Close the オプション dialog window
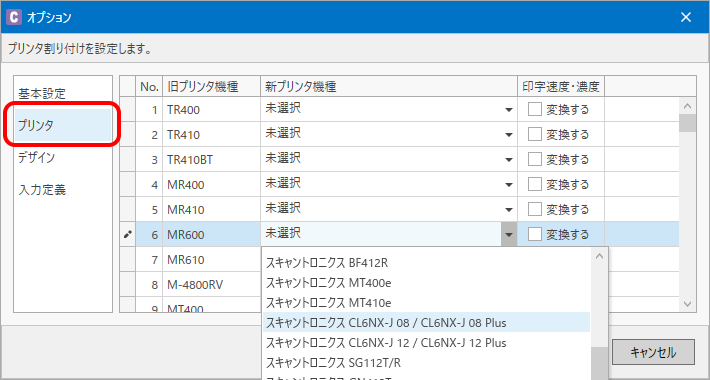 (686, 17)
